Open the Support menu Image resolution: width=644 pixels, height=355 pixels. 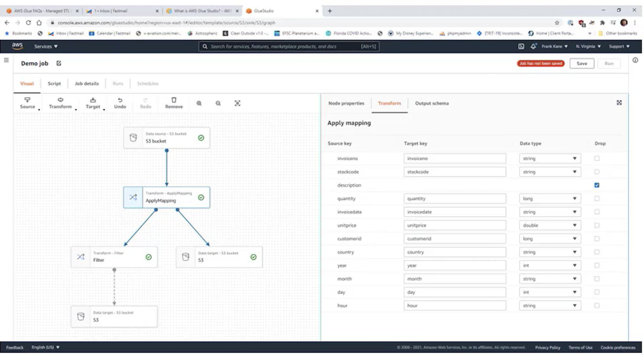(619, 46)
